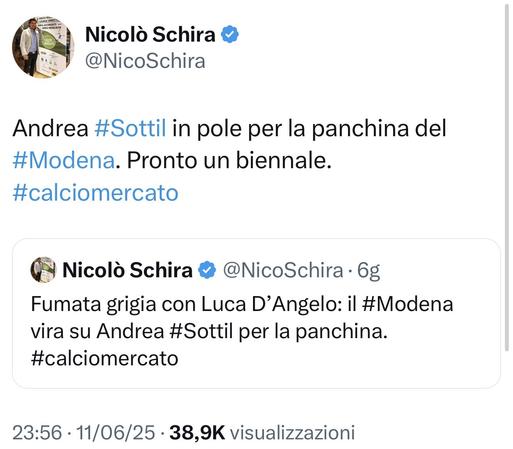Open the @NicoSchira handle under the name
The width and height of the screenshot is (513, 449).
pyautogui.click(x=145, y=61)
